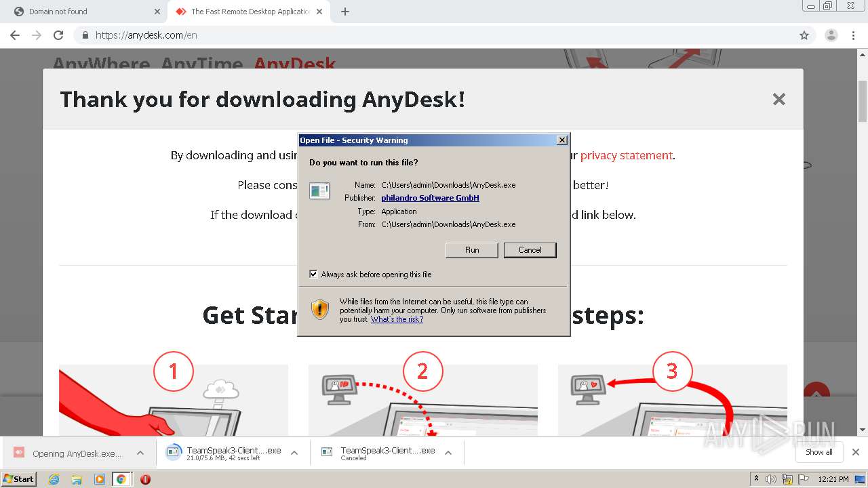868x488 pixels.
Task: Open the privacy statement link
Action: click(x=627, y=155)
